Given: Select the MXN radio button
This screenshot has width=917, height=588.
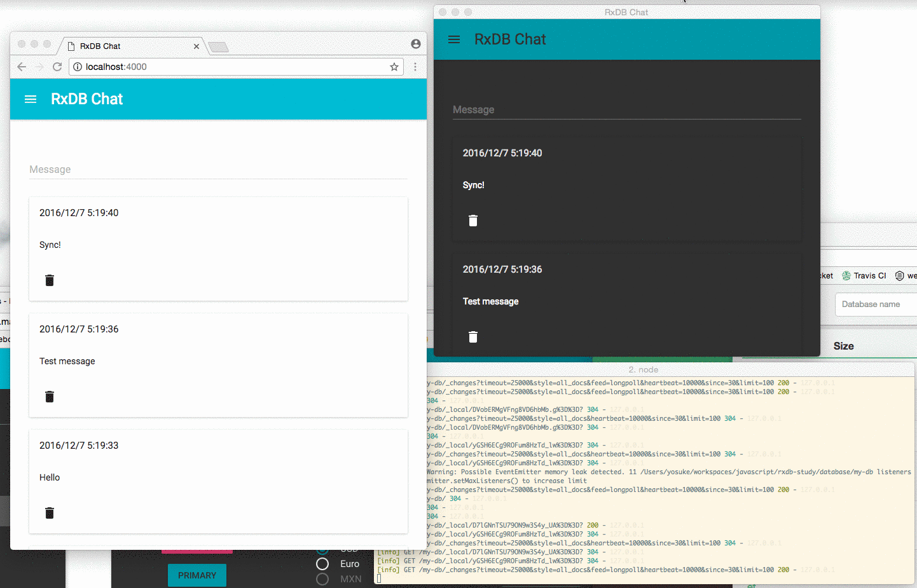Looking at the screenshot, I should (322, 579).
